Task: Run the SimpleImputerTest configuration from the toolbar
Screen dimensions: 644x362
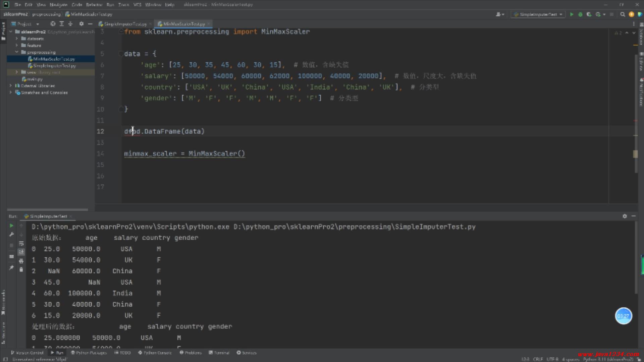Action: click(x=572, y=14)
